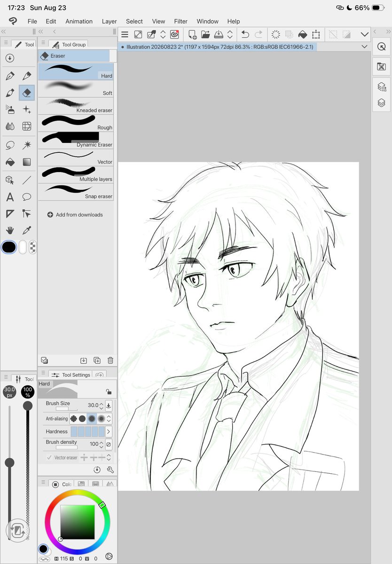Select the Decoration sparkle tool
Screen dimensions: 392x564
[x=27, y=110]
